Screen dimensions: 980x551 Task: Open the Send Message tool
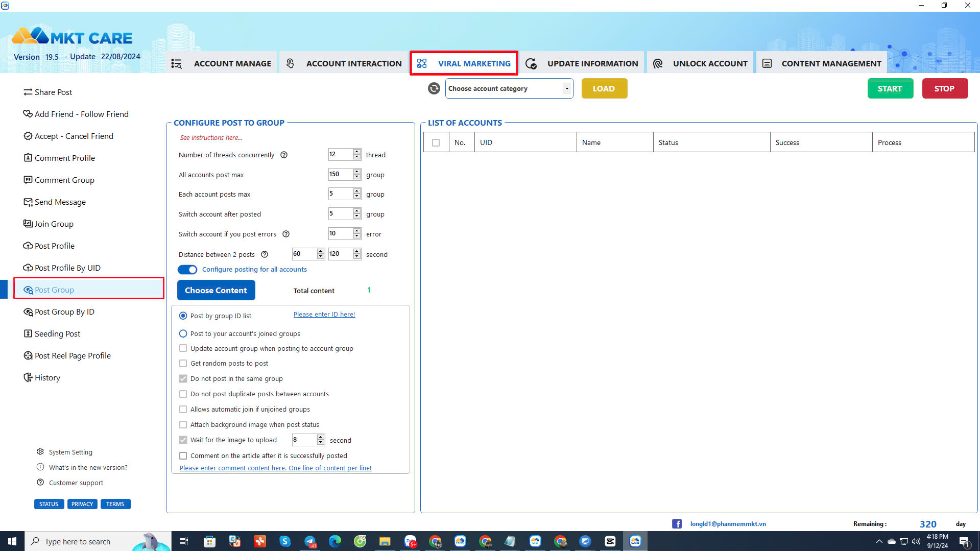(60, 202)
